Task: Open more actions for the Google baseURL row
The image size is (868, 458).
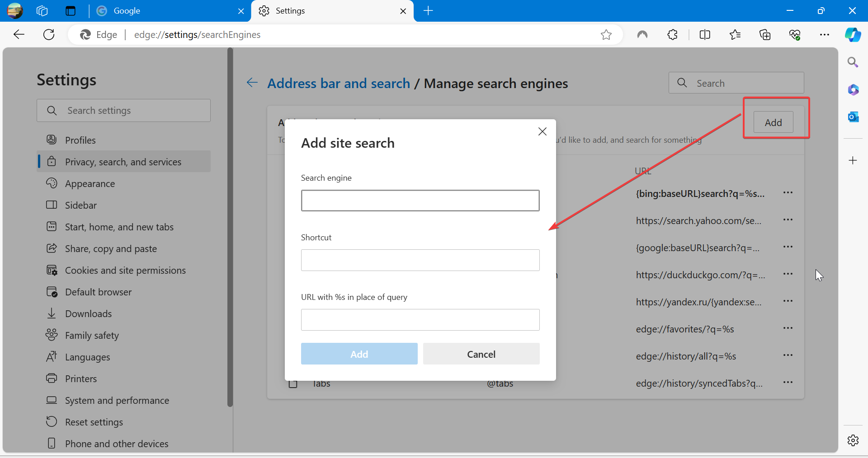Action: click(788, 247)
